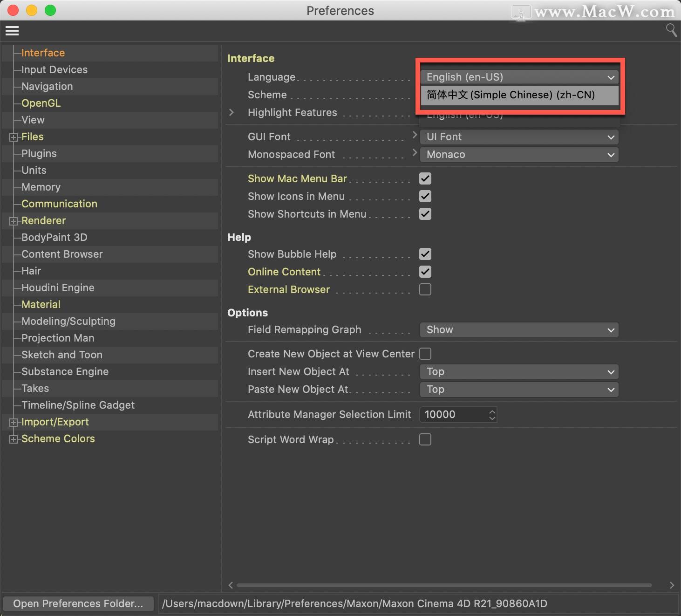681x616 pixels.
Task: Toggle Show Icons in Menu checkbox
Action: coord(425,196)
